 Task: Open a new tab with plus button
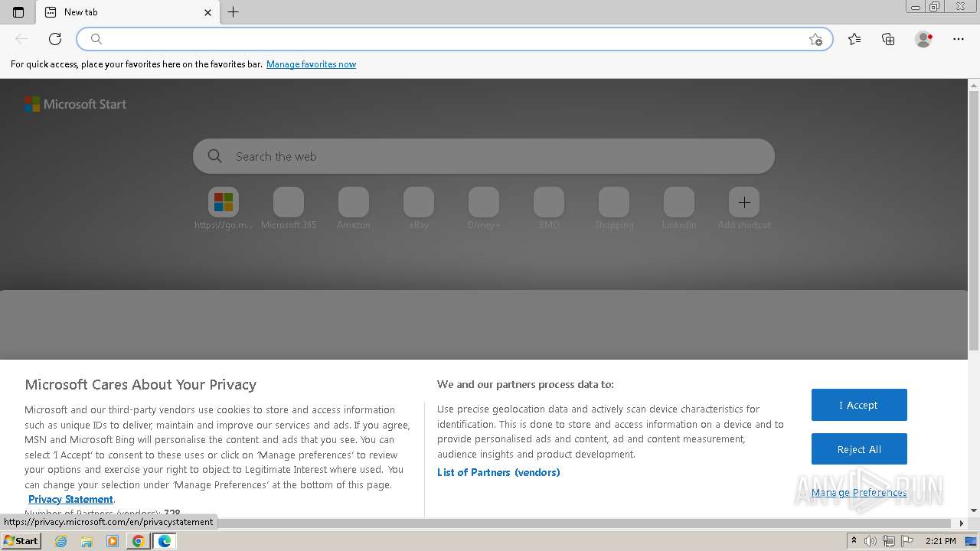(234, 12)
